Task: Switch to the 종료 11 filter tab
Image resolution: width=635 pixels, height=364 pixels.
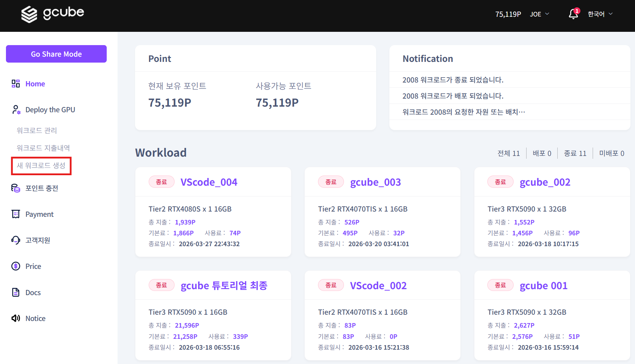Action: [x=575, y=153]
